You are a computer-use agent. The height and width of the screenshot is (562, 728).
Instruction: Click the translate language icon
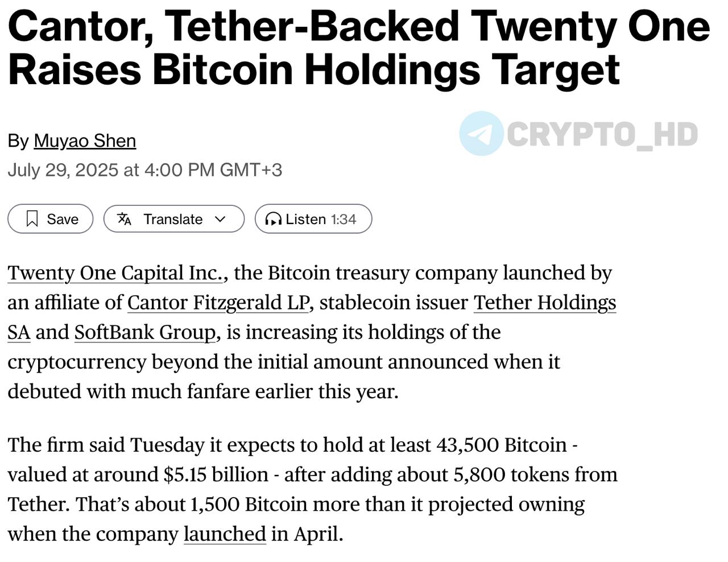pos(124,219)
